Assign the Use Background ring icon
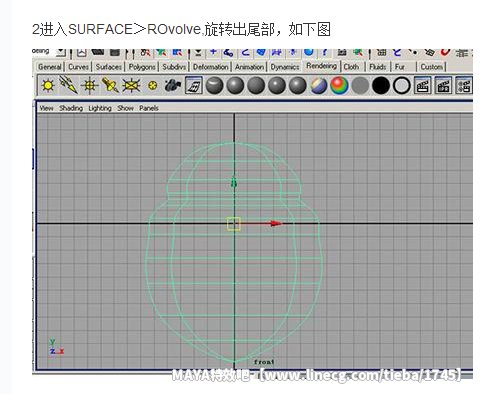Viewport: 503px width, 394px height. tap(402, 85)
